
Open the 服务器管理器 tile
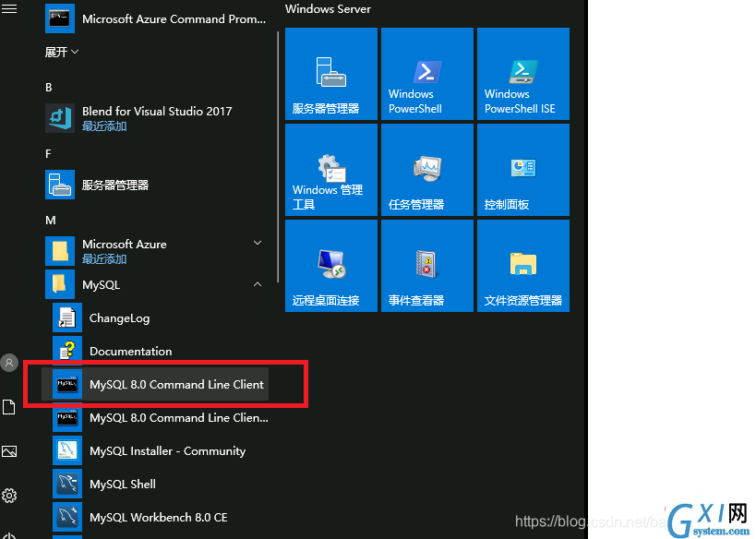(331, 74)
